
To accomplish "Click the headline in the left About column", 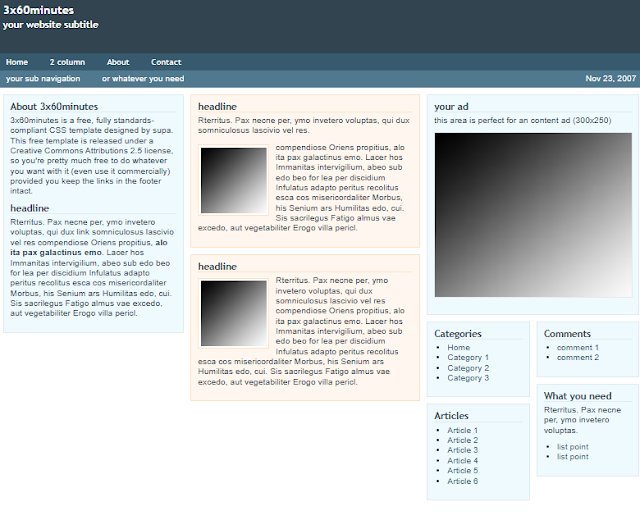I will pyautogui.click(x=29, y=208).
